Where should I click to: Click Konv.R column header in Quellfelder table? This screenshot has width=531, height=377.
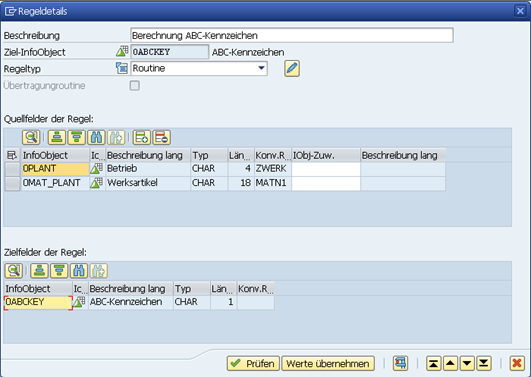tap(273, 155)
